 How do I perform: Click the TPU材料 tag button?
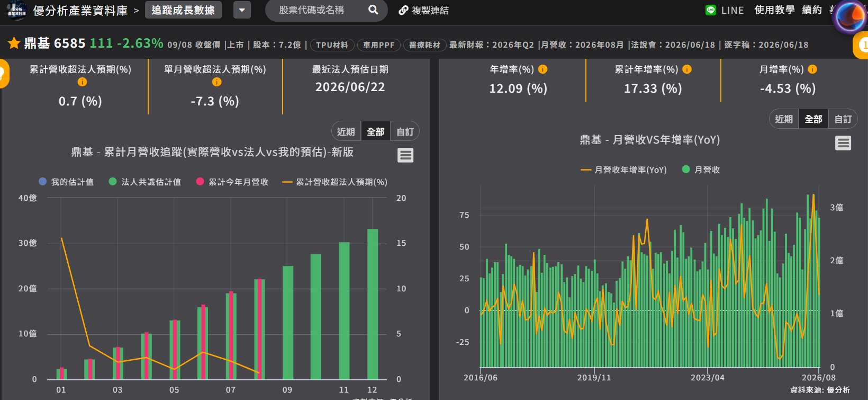click(x=332, y=45)
